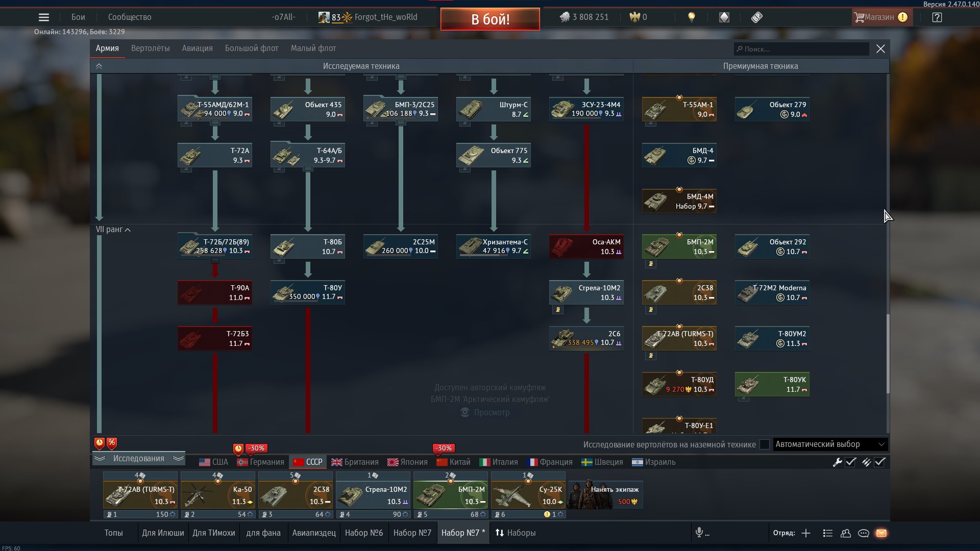980x551 pixels.
Task: Open the contacts friends list icon
Action: 846,533
